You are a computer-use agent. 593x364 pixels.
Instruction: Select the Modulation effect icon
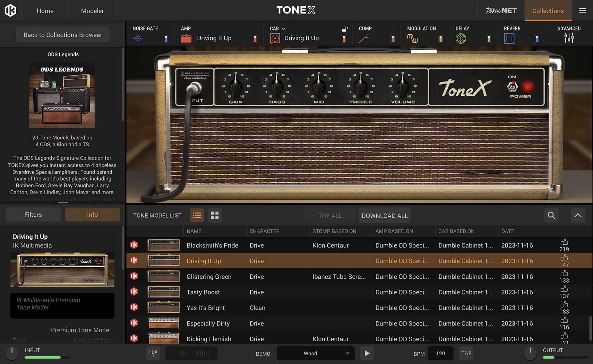pyautogui.click(x=413, y=38)
